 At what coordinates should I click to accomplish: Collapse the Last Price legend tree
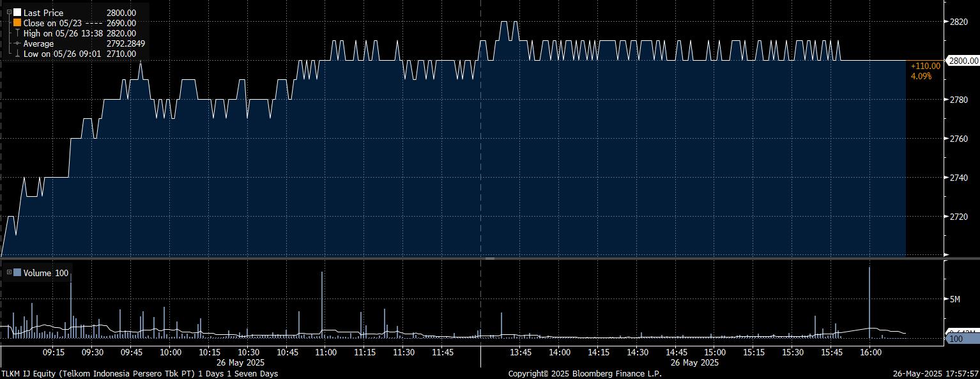tap(8, 13)
